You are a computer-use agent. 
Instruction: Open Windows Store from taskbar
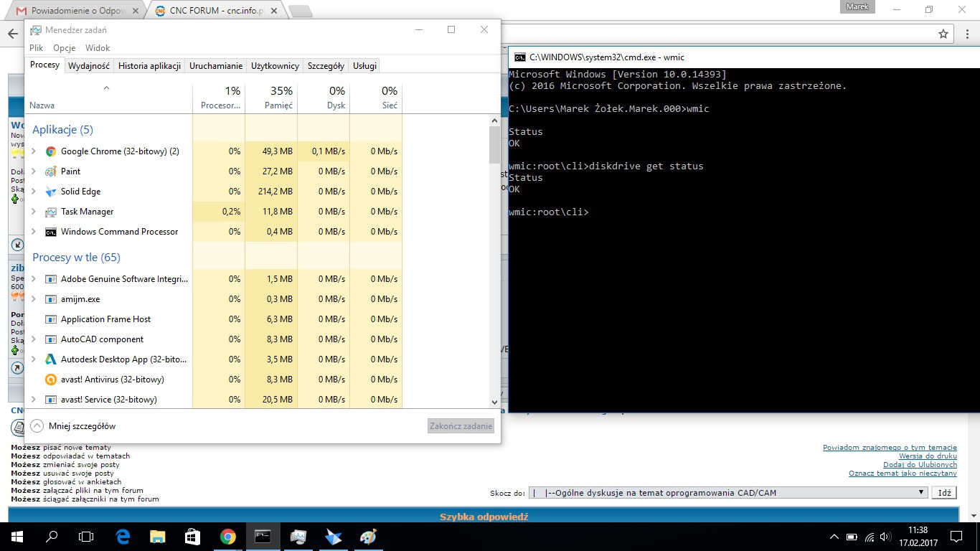(192, 537)
